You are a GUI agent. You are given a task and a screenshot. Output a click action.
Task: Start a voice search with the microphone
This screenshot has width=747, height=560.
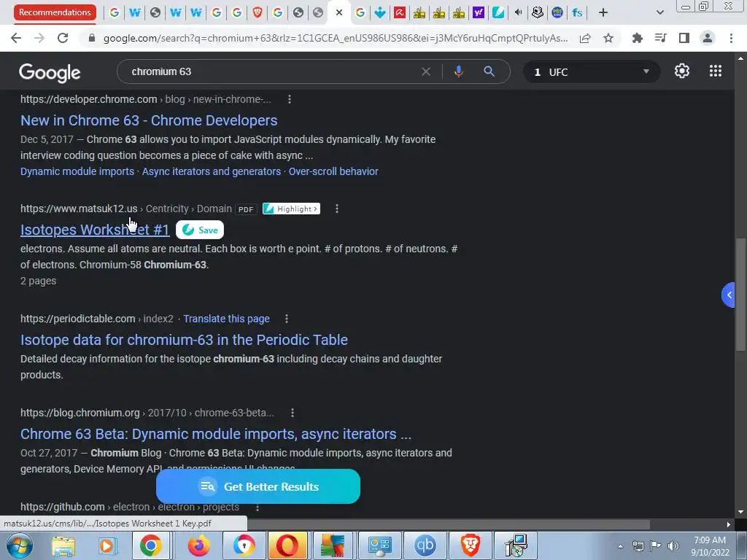[x=458, y=71]
